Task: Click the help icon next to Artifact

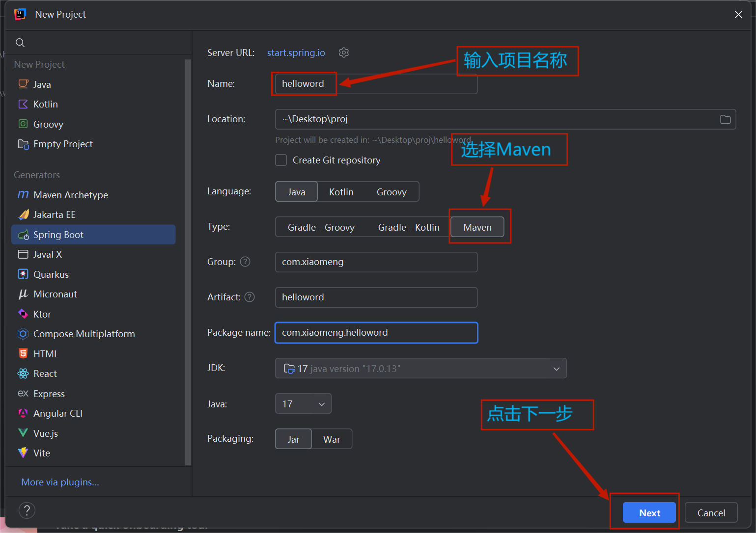Action: coord(250,297)
